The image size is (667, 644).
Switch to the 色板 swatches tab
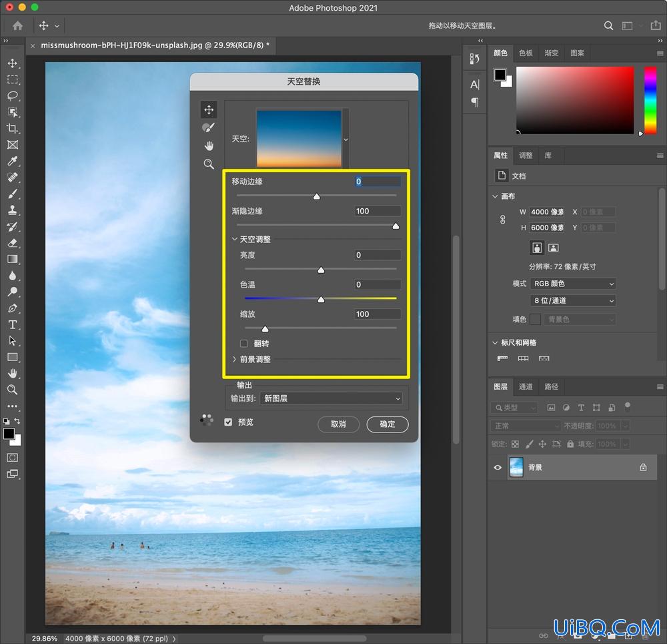pyautogui.click(x=526, y=53)
